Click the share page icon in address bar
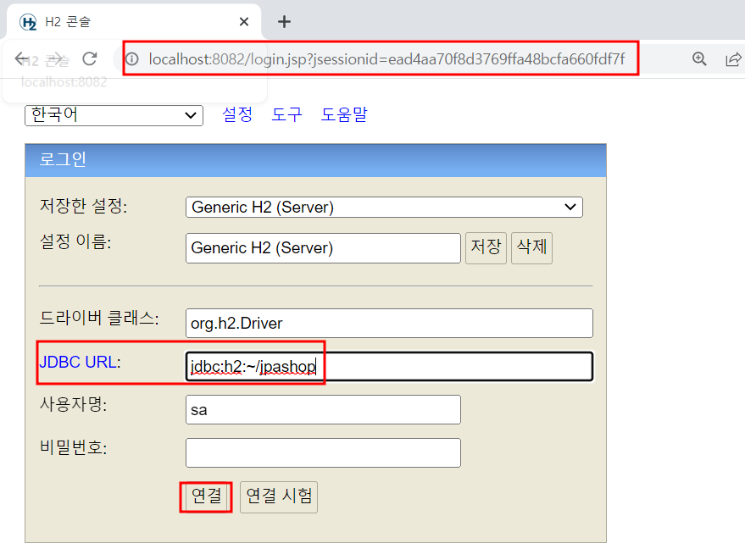The width and height of the screenshot is (745, 560). 733,59
